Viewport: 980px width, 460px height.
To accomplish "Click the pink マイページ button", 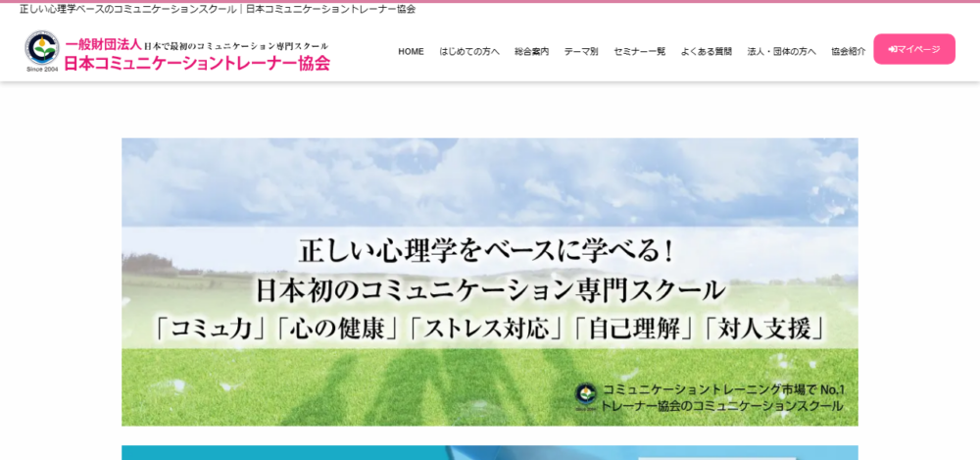I will pyautogui.click(x=913, y=49).
